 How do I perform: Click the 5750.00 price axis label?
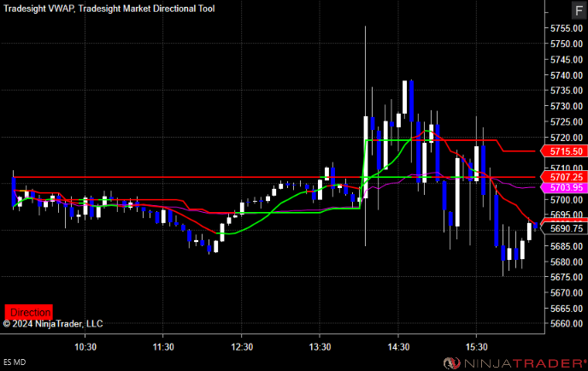coord(567,44)
